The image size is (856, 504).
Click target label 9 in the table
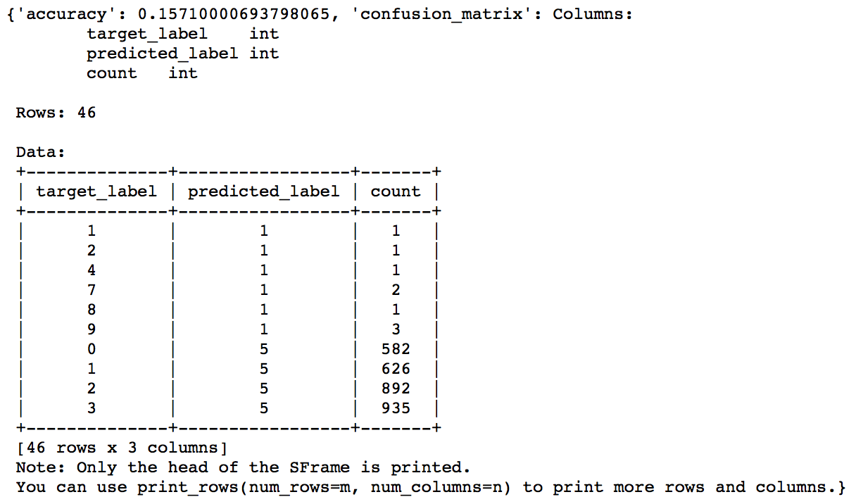tap(92, 329)
